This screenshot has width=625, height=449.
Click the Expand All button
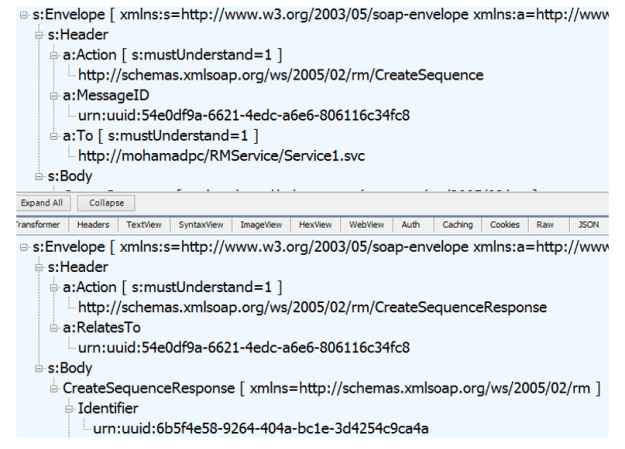tap(42, 203)
